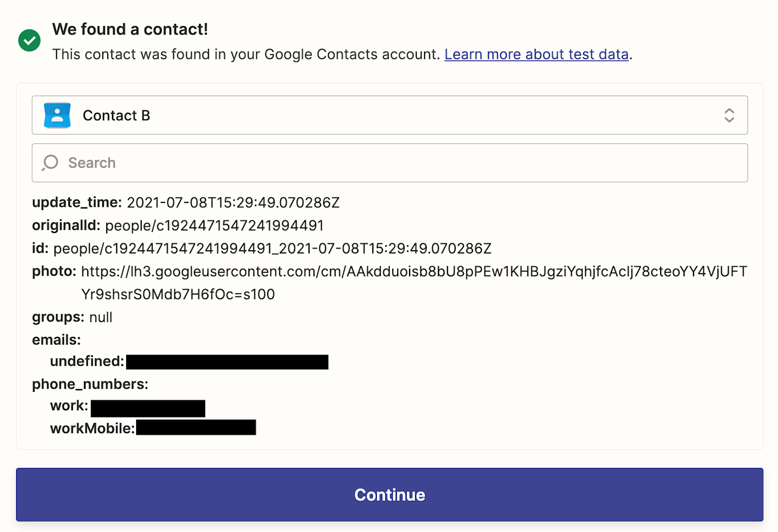Click the redacted undefined email value
This screenshot has height=532, width=778.
click(x=227, y=362)
